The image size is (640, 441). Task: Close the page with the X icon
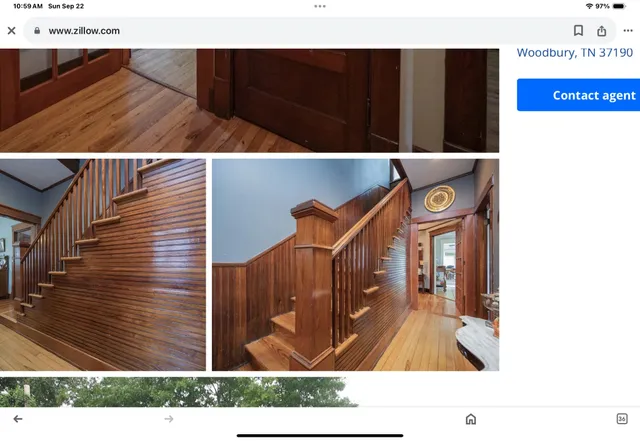pos(12,31)
